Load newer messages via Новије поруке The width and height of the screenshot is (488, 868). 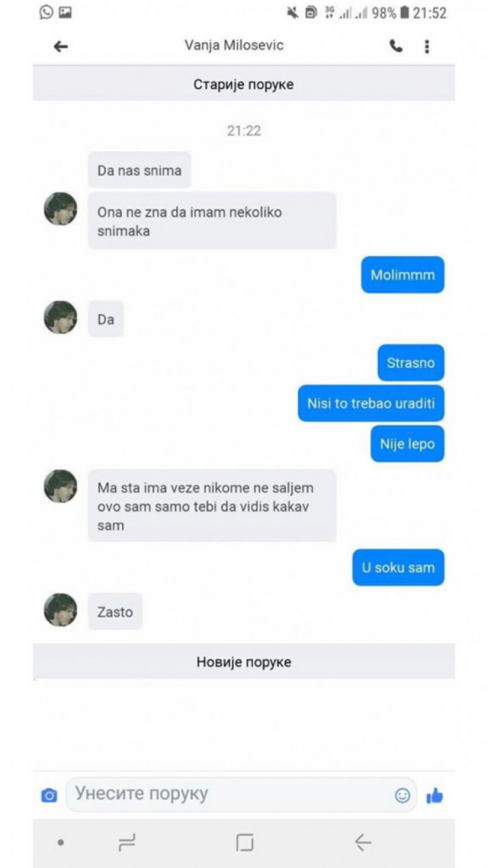point(244,662)
